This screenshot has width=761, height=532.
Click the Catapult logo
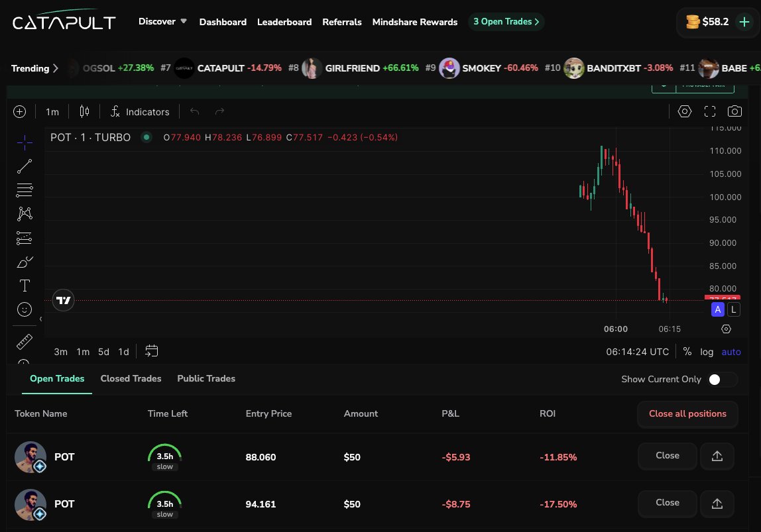pos(64,20)
